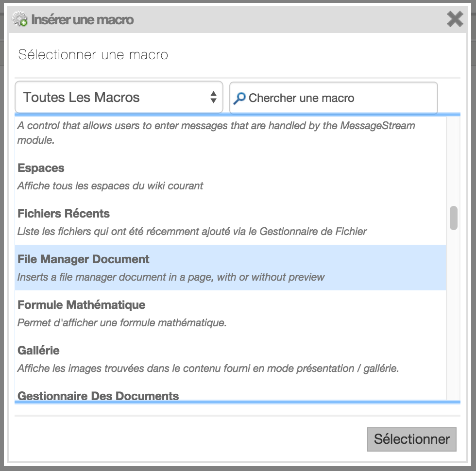
Task: Click the Gallérie description about images
Action: pyautogui.click(x=208, y=368)
